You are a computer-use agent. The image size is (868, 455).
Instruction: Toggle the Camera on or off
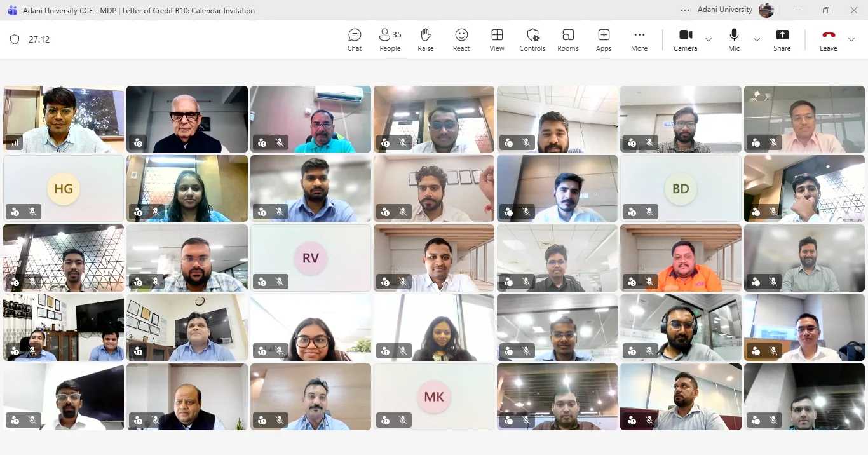tap(686, 39)
